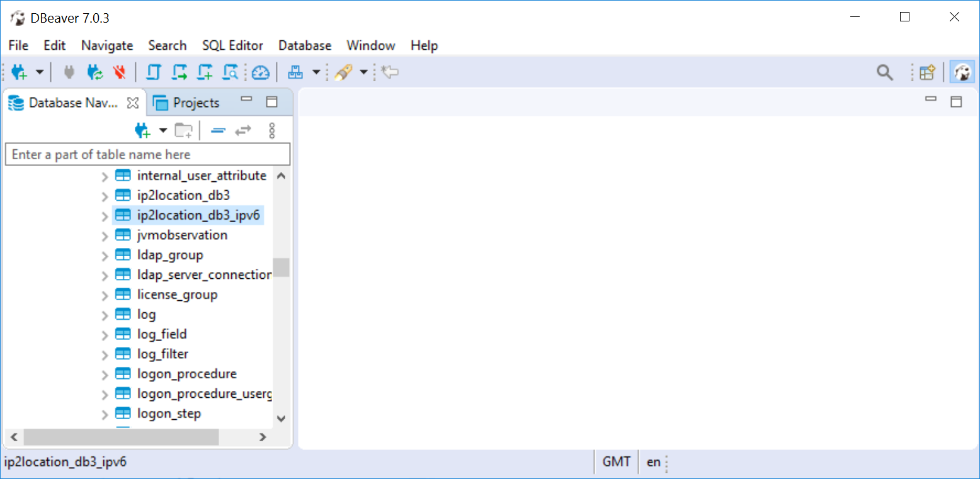Click the New SQL script icon with green plus
980x479 pixels.
click(205, 72)
